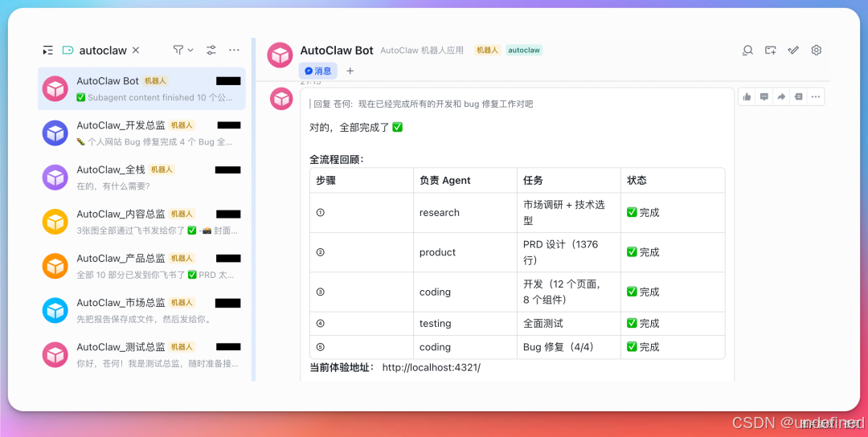Open sidebar more options ellipsis
868x437 pixels.
234,51
